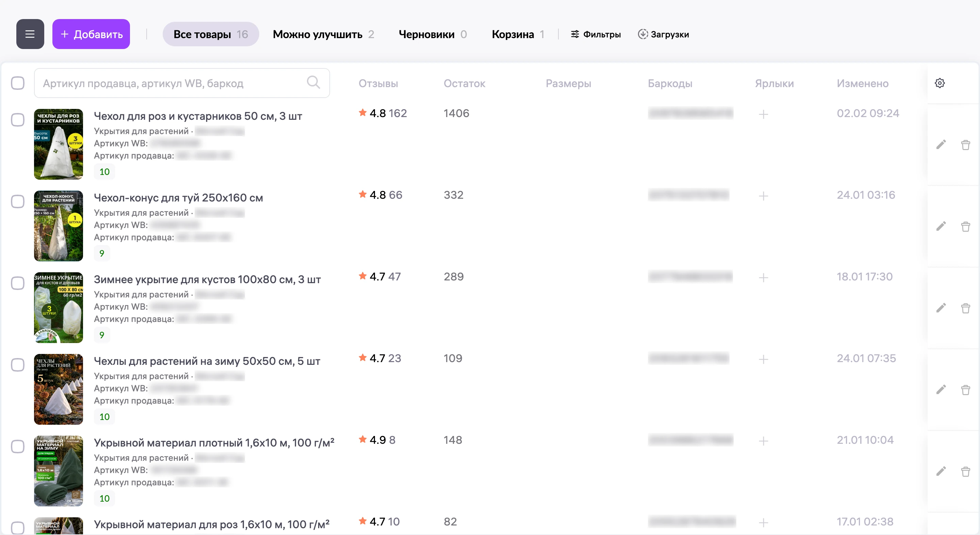Add label plus for Укрывной материал плотный row
980x535 pixels.
(763, 441)
